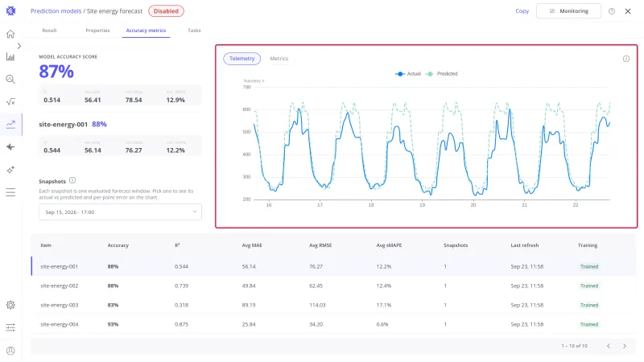Switch to the Tasks tab
Image resolution: width=644 pixels, height=362 pixels.
click(x=194, y=31)
